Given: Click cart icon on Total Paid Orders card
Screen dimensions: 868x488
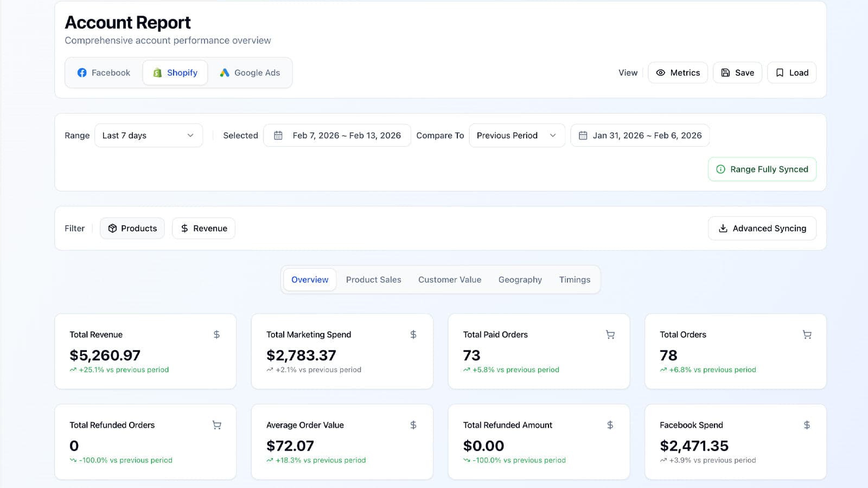Looking at the screenshot, I should click(610, 335).
